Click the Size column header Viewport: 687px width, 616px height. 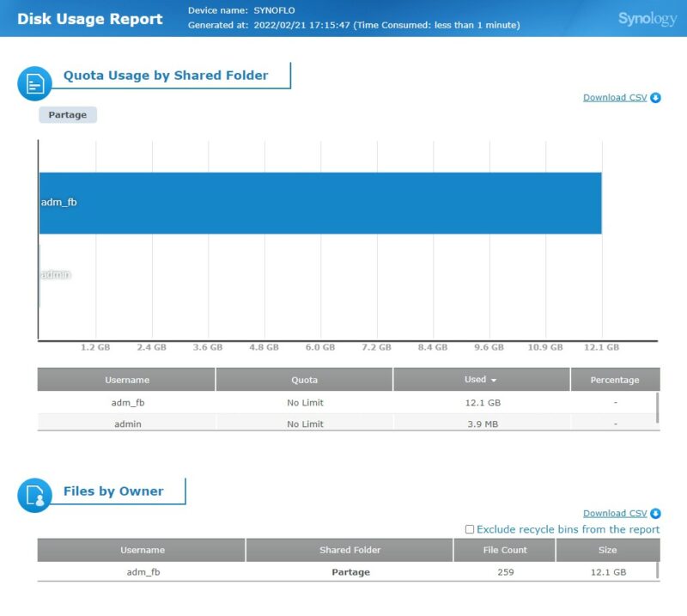pos(607,550)
